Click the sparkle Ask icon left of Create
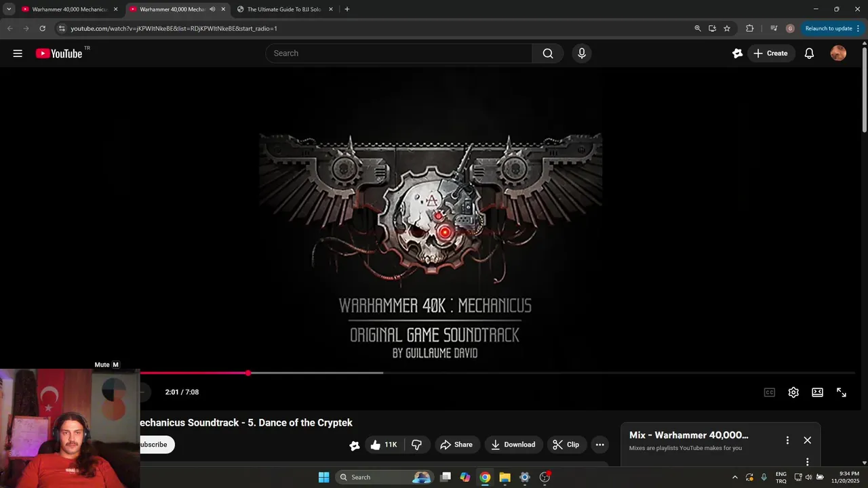This screenshot has width=868, height=488. tap(737, 54)
